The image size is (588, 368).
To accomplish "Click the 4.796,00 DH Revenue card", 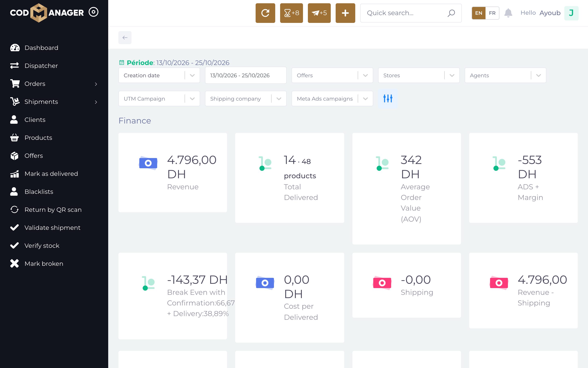I will tap(173, 173).
